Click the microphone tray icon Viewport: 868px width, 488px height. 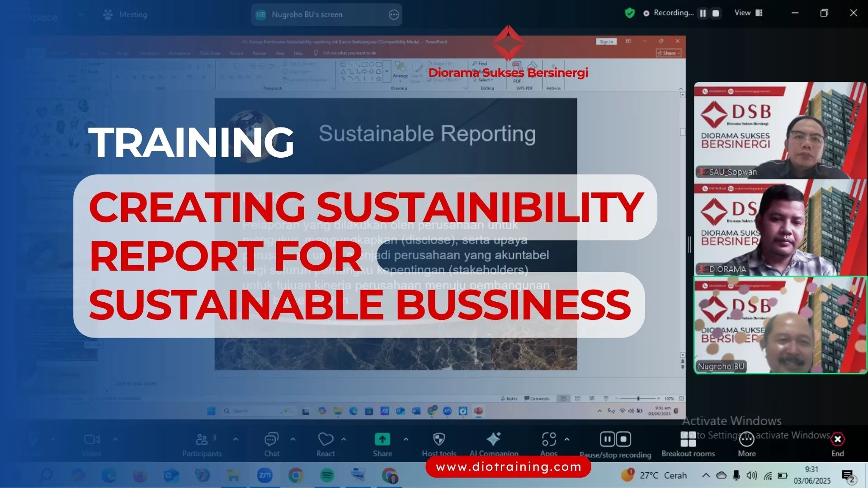(736, 475)
